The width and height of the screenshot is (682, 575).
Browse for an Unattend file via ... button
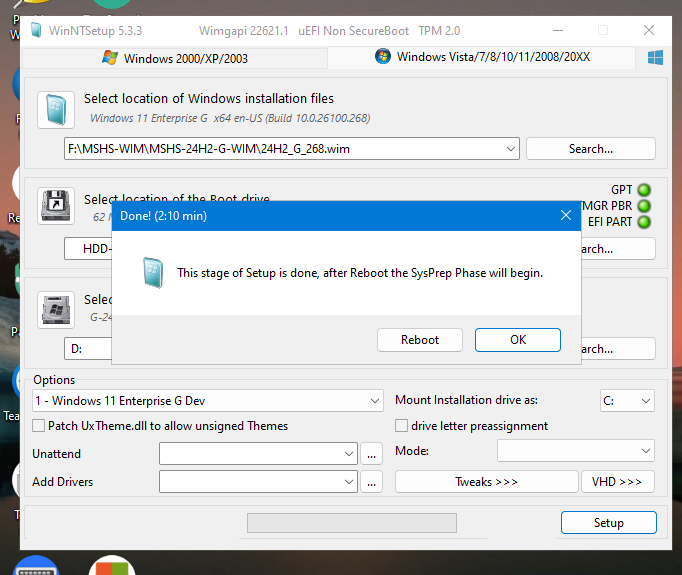[x=371, y=454]
